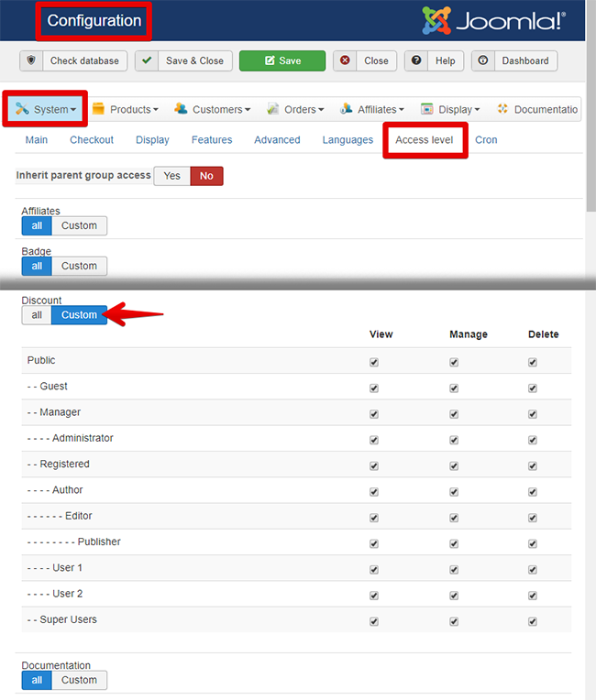
Task: Select 'all' for Discount access
Action: click(x=37, y=315)
